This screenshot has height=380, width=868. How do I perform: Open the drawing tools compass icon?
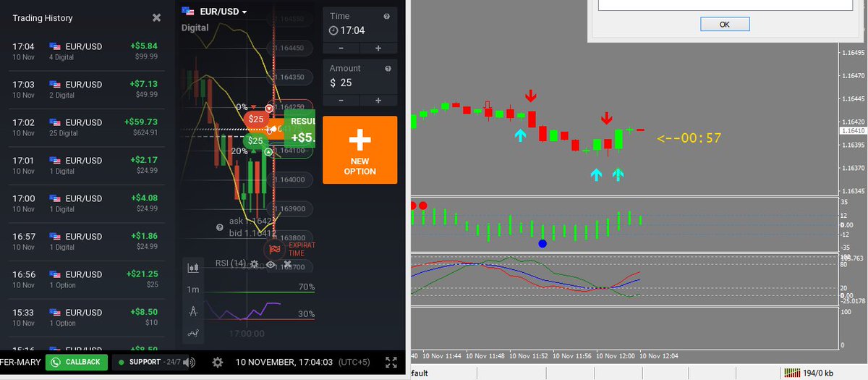tap(193, 311)
